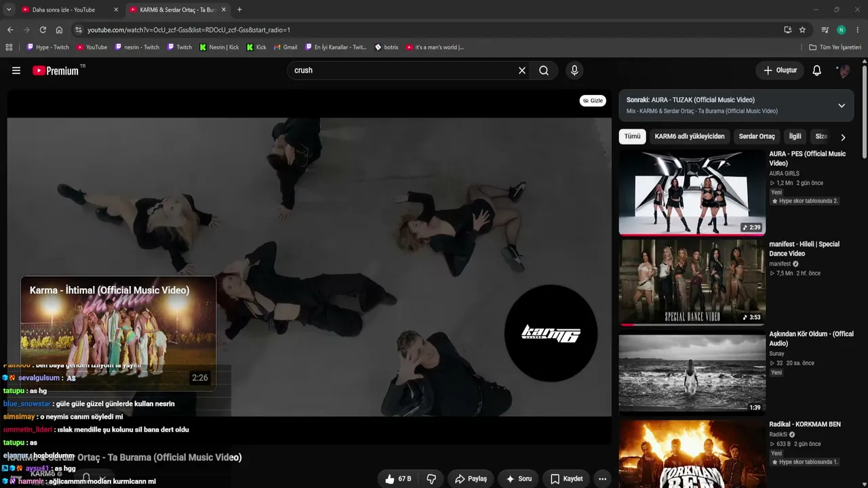Clear the 'crush' search text with the X
The height and width of the screenshot is (488, 868).
[522, 70]
